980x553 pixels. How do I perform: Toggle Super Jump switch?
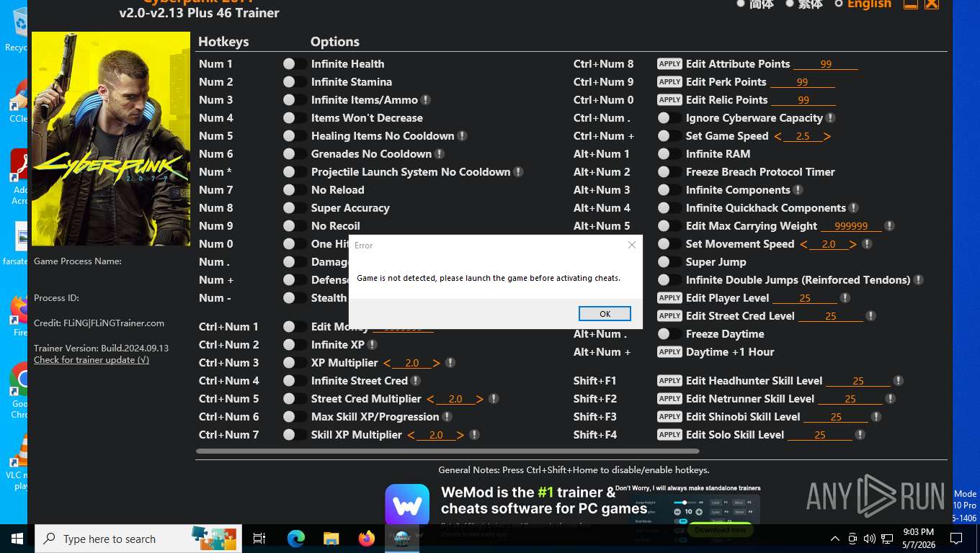[669, 262]
